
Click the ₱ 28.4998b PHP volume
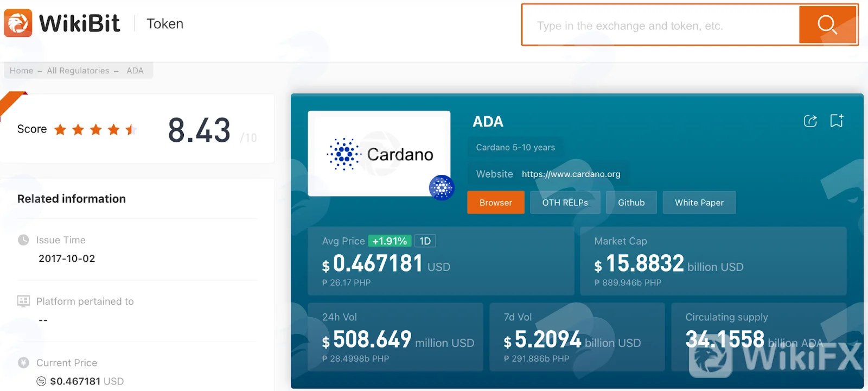[355, 359]
